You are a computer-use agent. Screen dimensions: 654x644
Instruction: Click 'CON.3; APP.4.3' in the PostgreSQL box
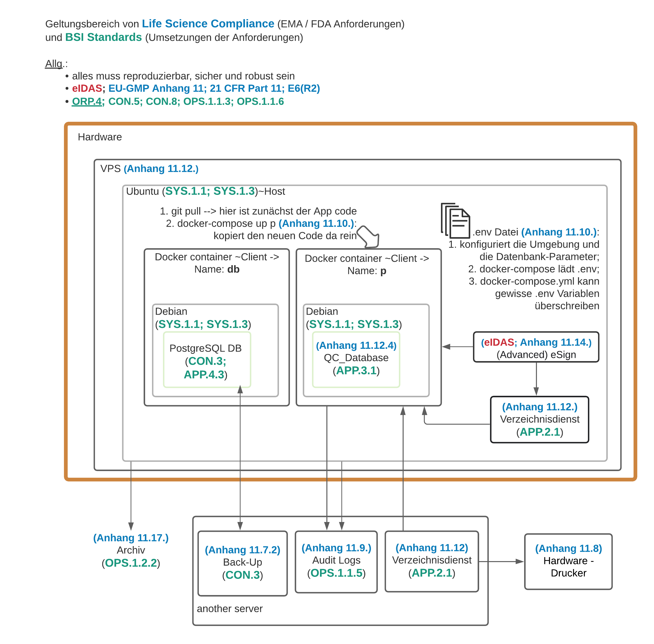point(205,368)
